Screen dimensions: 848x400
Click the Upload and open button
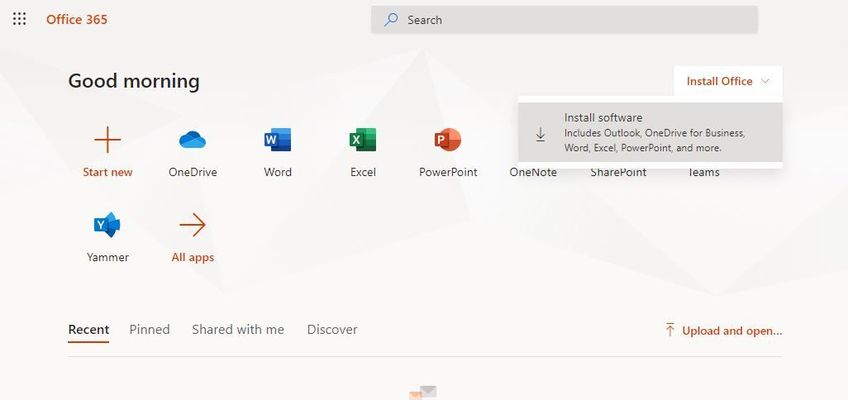[724, 330]
